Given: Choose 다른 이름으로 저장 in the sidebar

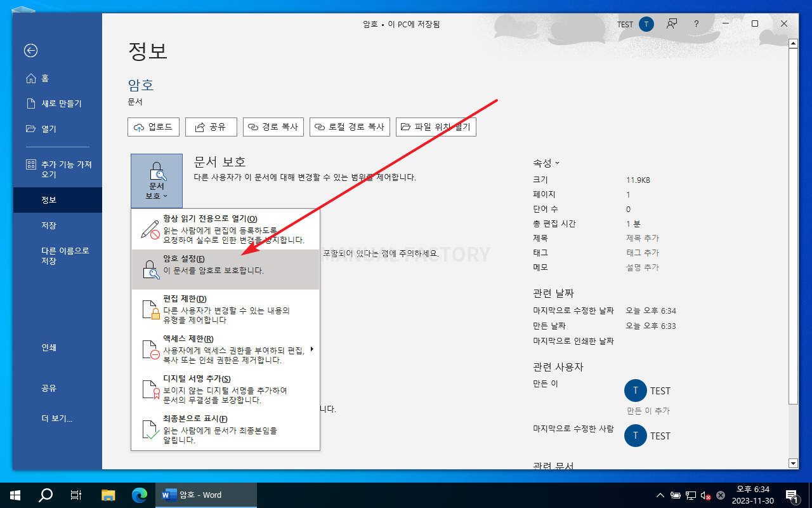Looking at the screenshot, I should (57, 256).
